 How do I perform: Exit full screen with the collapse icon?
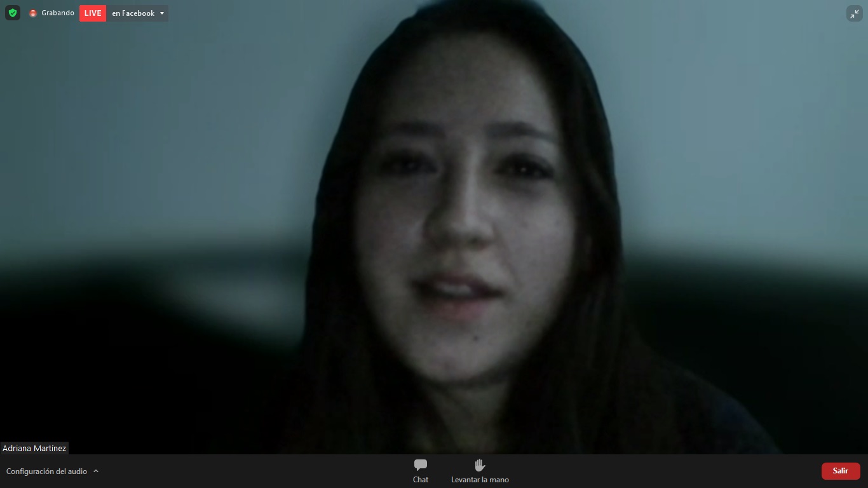pyautogui.click(x=854, y=13)
